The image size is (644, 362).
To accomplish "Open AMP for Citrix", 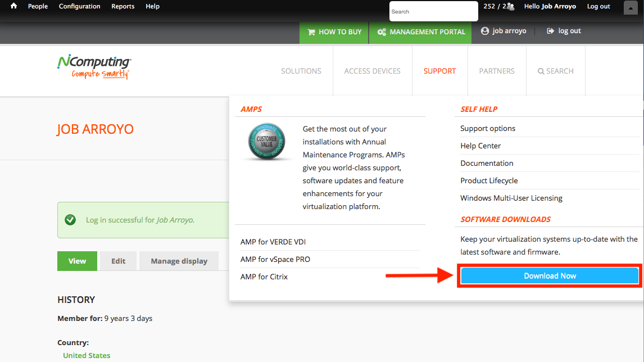I will coord(264,277).
